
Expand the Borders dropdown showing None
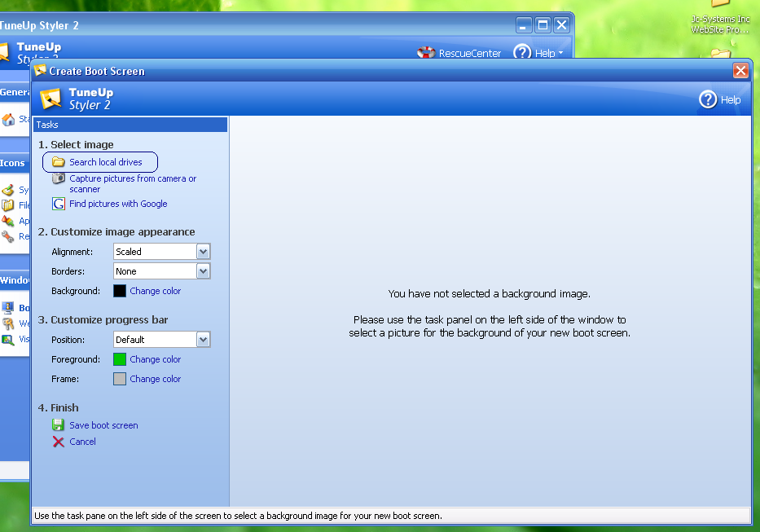(x=203, y=271)
